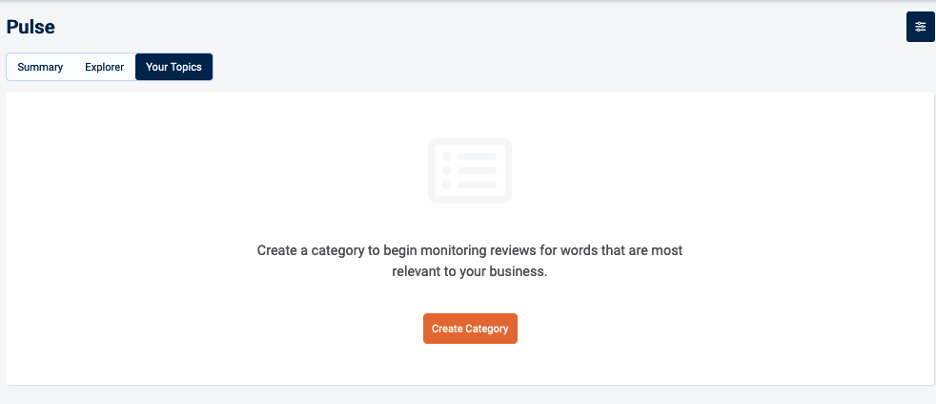The height and width of the screenshot is (404, 936).
Task: Click the Pulse page heading
Action: [31, 27]
